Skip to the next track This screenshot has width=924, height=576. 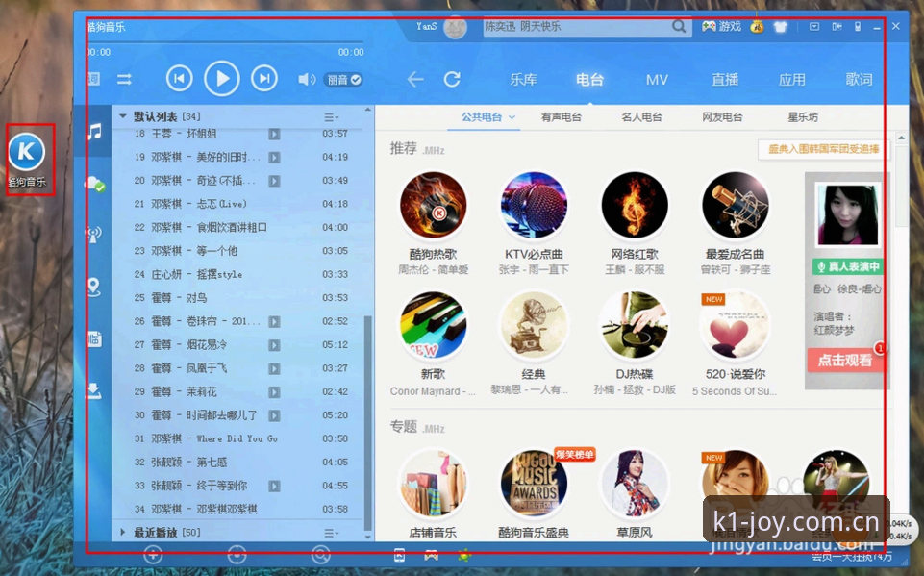coord(264,79)
